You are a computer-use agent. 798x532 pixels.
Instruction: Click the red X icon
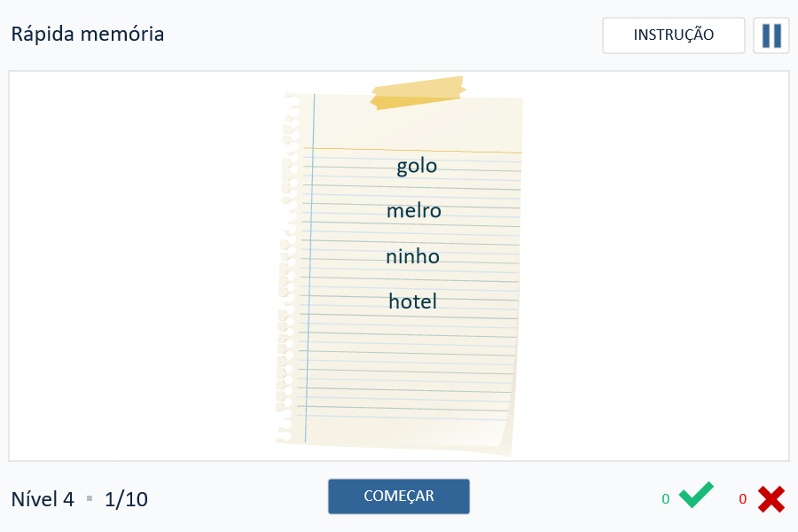771,499
